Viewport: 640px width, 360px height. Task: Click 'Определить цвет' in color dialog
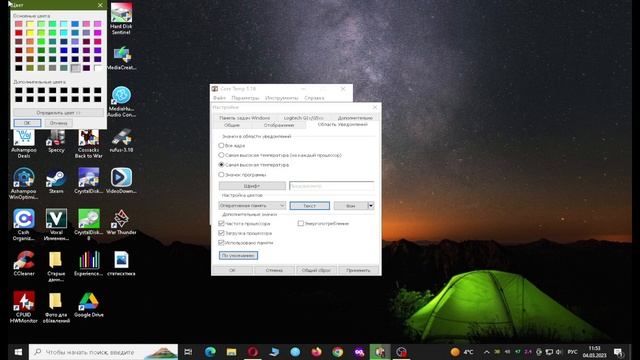coord(58,112)
